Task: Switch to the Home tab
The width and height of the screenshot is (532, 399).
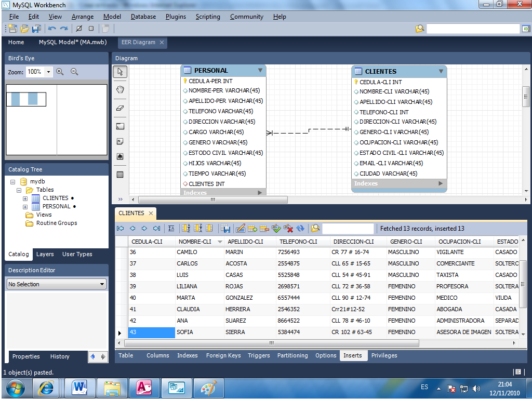Action: [16, 42]
